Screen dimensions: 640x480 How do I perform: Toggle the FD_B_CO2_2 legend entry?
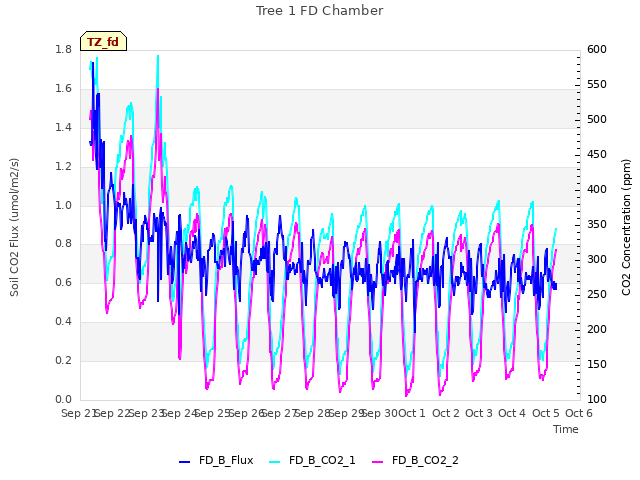pyautogui.click(x=415, y=460)
